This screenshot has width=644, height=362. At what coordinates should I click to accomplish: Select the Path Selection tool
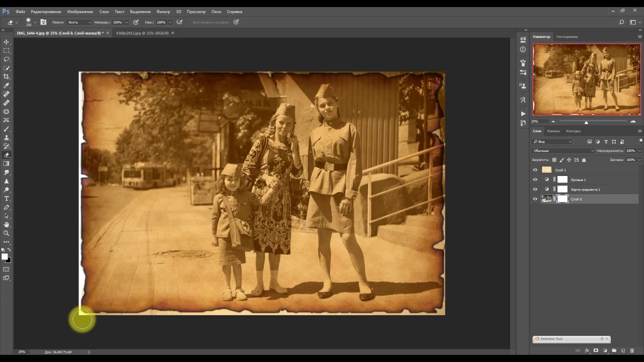[x=7, y=216]
